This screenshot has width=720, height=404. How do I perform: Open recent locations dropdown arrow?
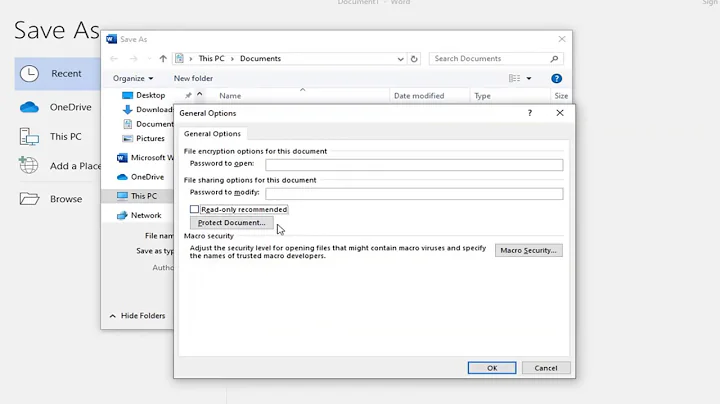[149, 59]
